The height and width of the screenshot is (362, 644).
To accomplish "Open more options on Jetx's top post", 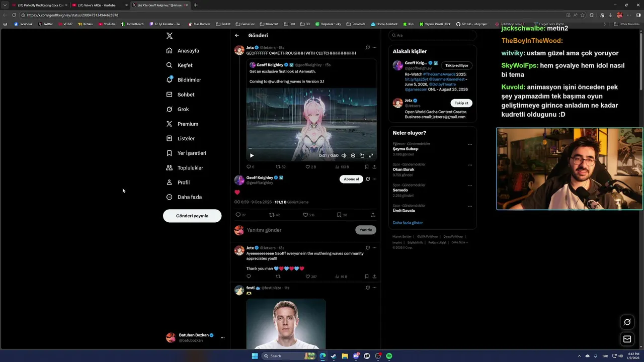I will (374, 48).
